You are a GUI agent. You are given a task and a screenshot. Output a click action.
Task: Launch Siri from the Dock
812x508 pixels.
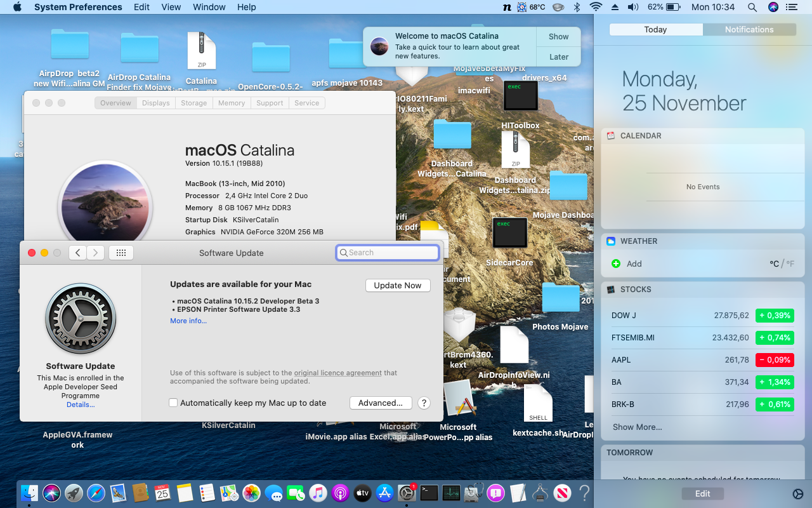tap(51, 493)
